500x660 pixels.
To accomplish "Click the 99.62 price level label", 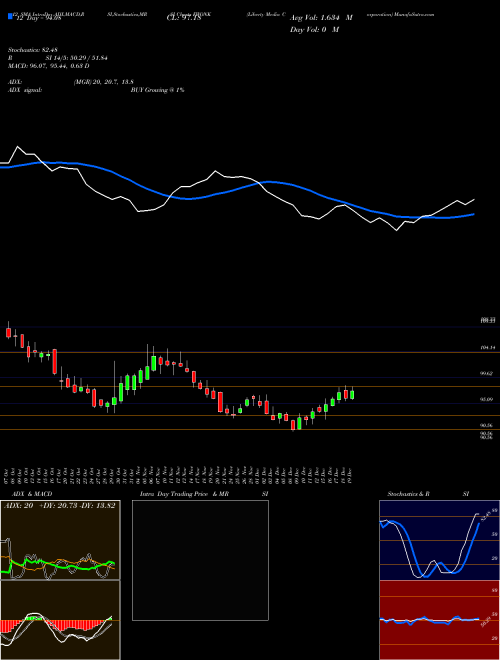I will coord(487,373).
